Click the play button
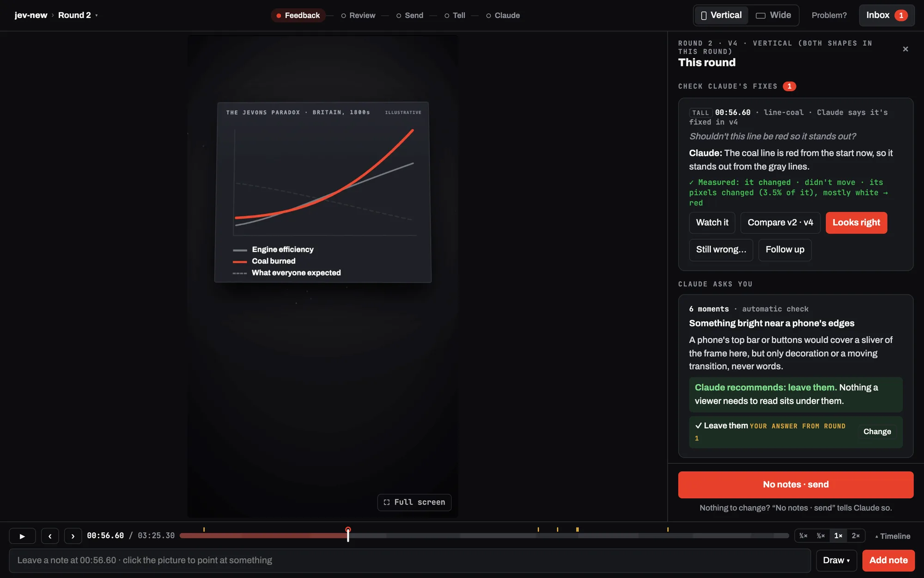 tap(22, 536)
